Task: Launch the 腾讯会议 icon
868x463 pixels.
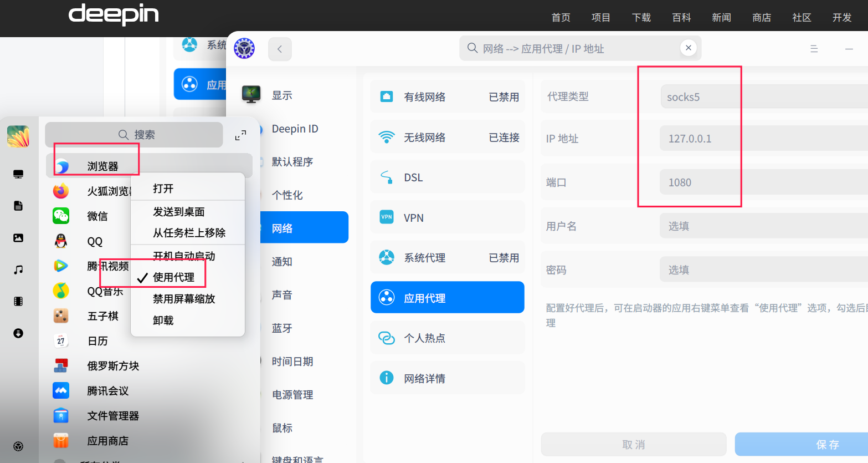Action: point(61,390)
